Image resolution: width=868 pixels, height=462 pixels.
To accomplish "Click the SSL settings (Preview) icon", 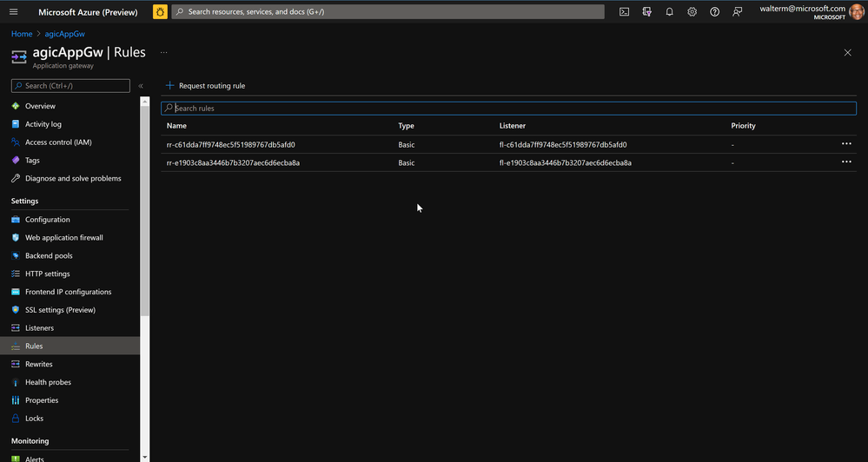I will pyautogui.click(x=16, y=310).
